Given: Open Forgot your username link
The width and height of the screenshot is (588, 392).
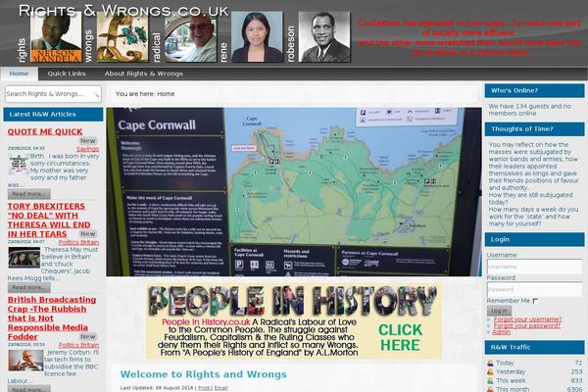Looking at the screenshot, I should 527,319.
